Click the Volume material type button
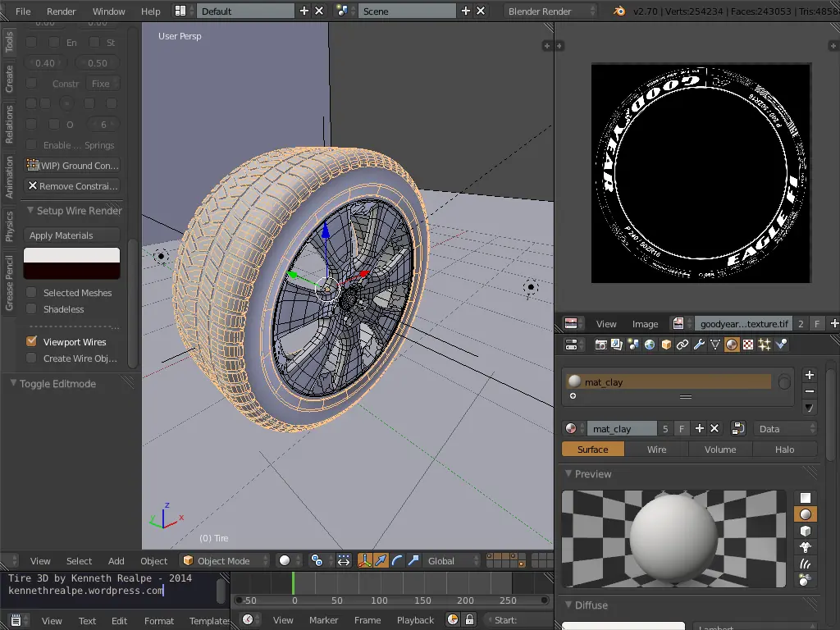Image resolution: width=840 pixels, height=630 pixels. [720, 450]
